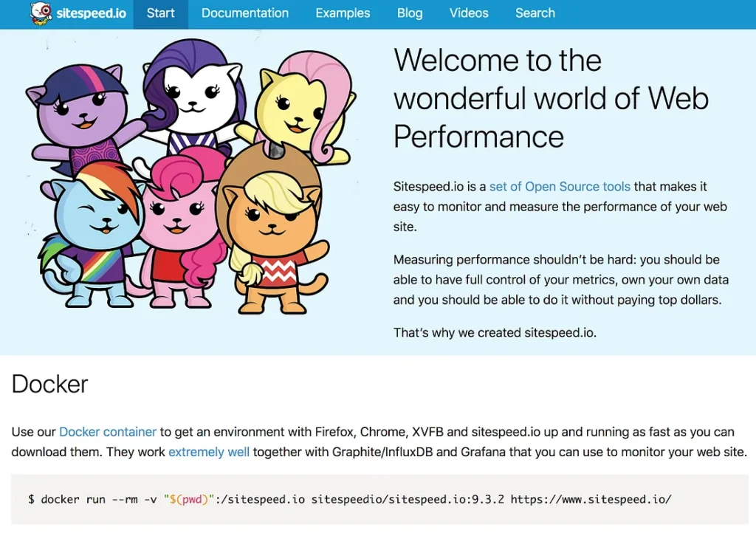
Task: Click the "extremely well" hyperlink
Action: (209, 452)
